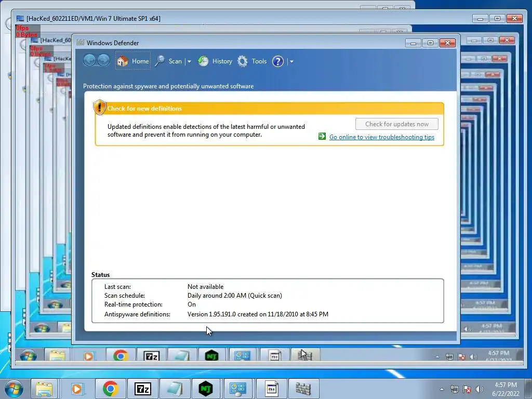
Task: Open the document window icon on host taskbar
Action: coord(271,389)
